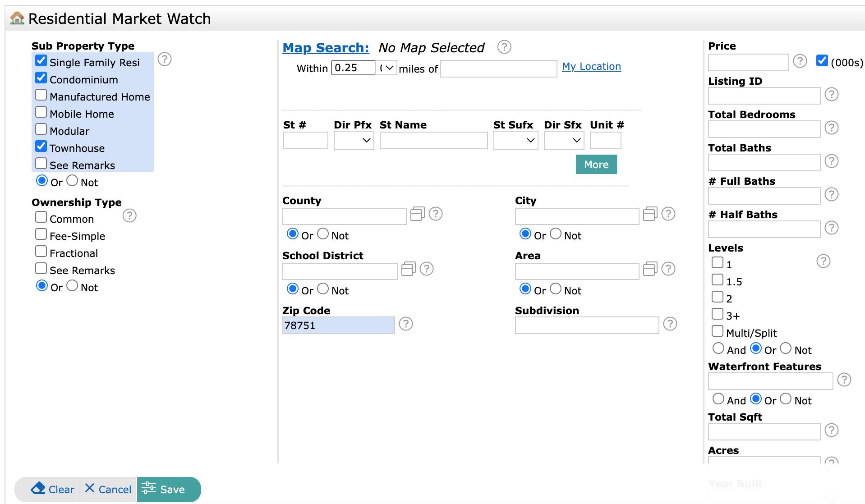
Task: Click the Map Search link
Action: point(326,48)
